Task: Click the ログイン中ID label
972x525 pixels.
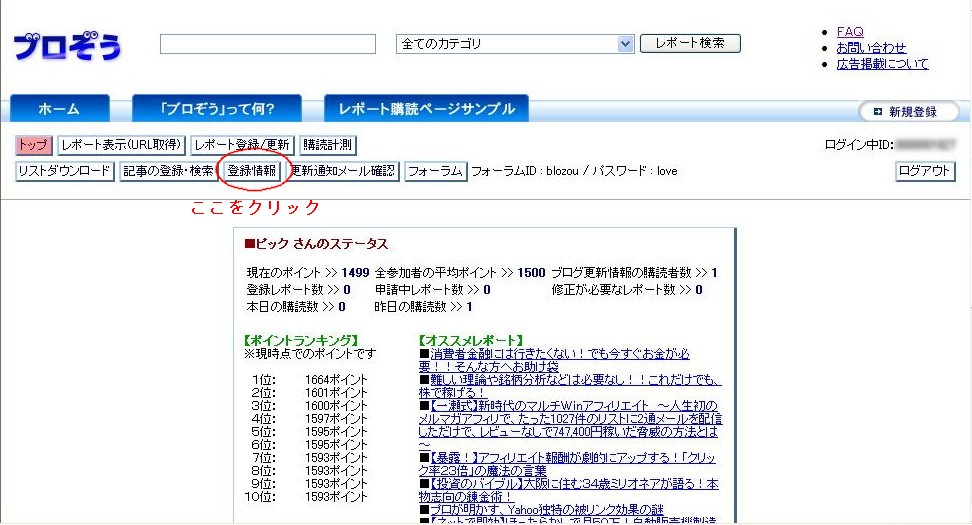Action: [859, 145]
